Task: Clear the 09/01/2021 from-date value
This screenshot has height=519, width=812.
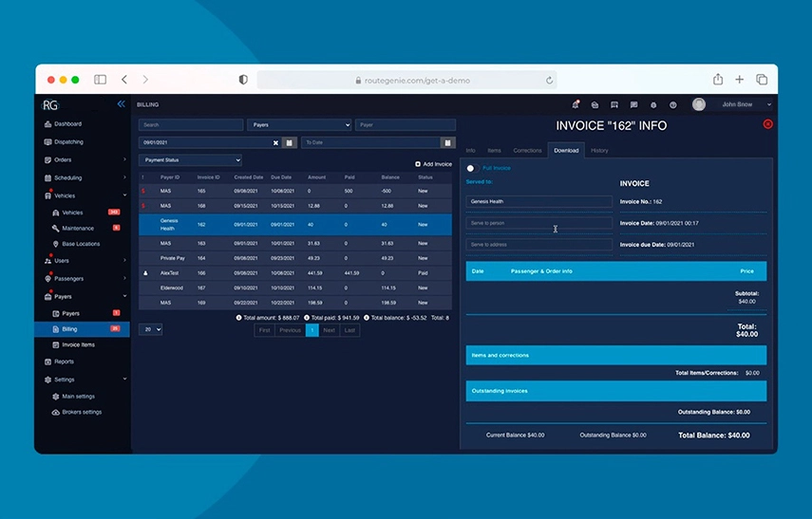Action: click(275, 143)
